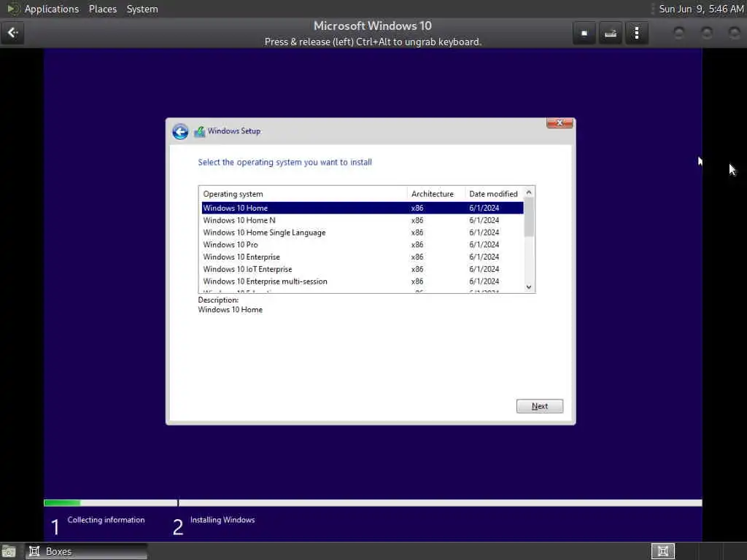
Task: Open the three-dot menu in the Boxes toolbar
Action: point(636,33)
